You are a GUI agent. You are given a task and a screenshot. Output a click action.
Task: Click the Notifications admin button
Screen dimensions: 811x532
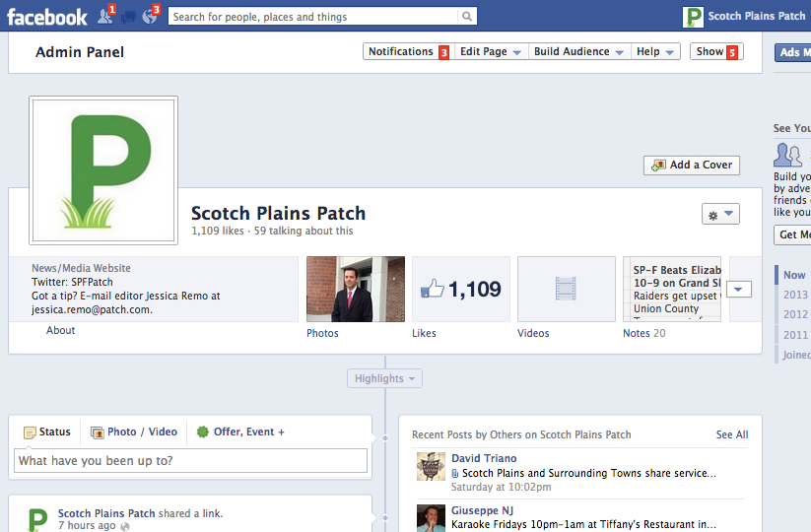tap(401, 52)
